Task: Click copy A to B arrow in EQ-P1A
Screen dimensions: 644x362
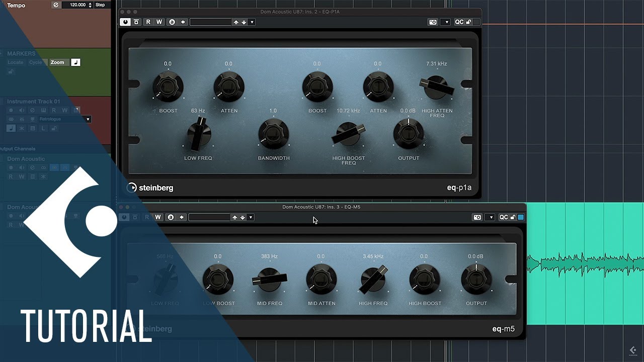Action: click(183, 22)
